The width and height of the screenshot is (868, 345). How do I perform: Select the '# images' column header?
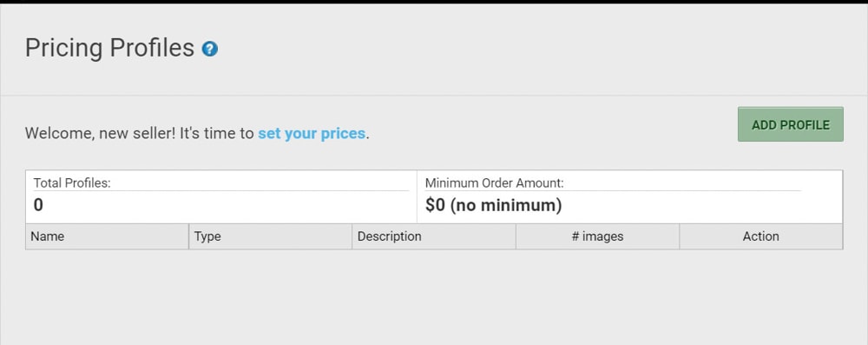click(x=597, y=236)
